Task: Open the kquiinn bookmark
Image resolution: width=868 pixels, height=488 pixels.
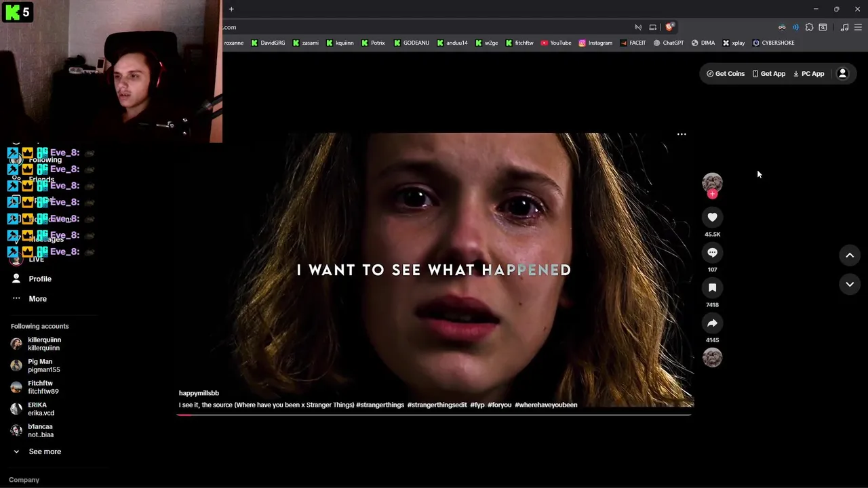Action: click(340, 43)
